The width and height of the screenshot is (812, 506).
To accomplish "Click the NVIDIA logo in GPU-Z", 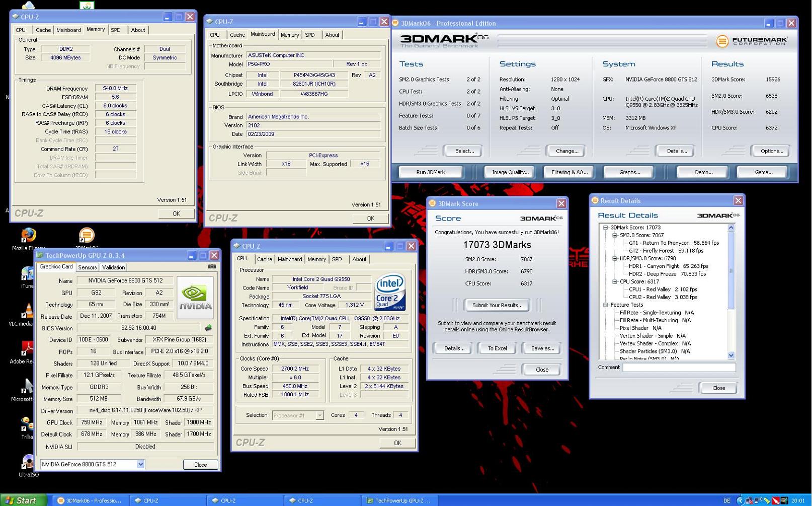I will click(195, 298).
